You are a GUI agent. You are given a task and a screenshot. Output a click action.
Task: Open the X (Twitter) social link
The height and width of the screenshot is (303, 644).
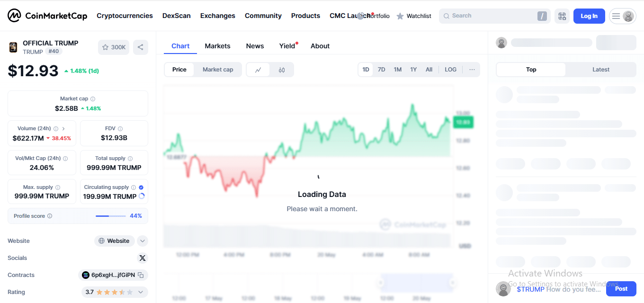pyautogui.click(x=143, y=258)
